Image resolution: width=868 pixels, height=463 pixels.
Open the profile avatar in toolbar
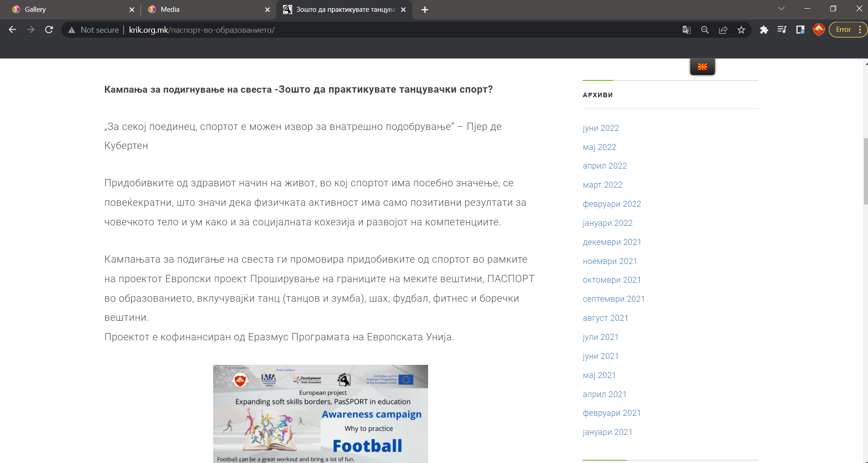pyautogui.click(x=819, y=30)
